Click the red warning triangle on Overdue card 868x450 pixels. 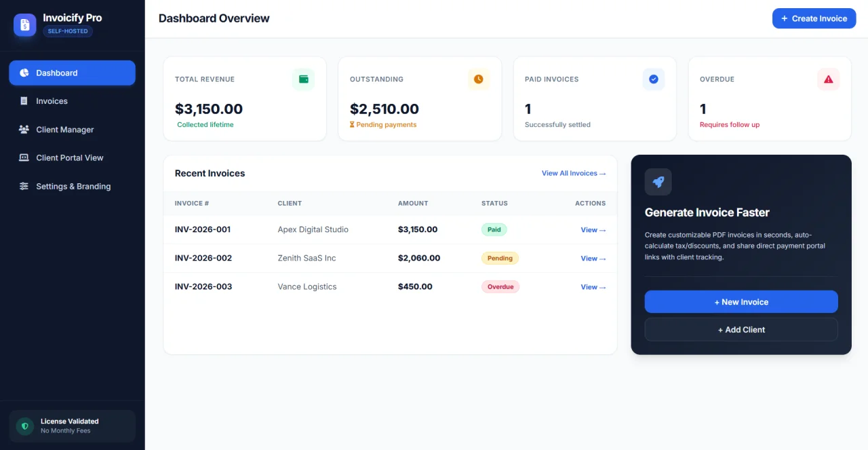pos(829,79)
